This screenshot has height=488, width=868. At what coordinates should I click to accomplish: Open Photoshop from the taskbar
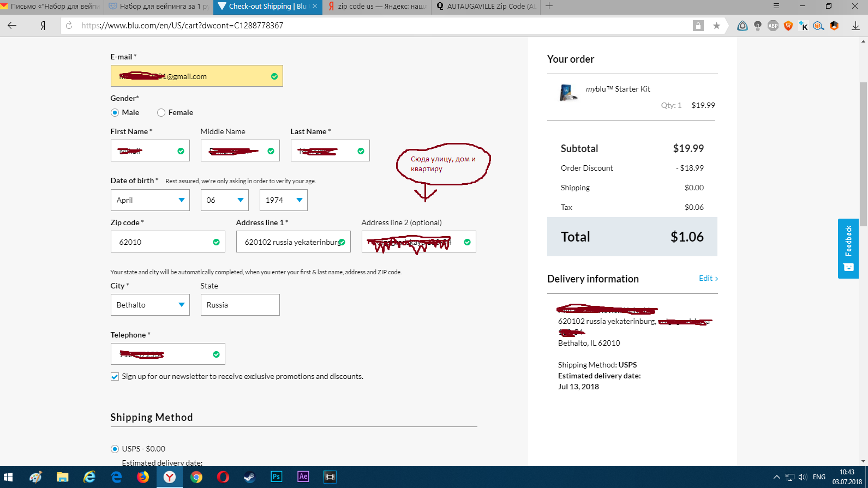pos(276,477)
